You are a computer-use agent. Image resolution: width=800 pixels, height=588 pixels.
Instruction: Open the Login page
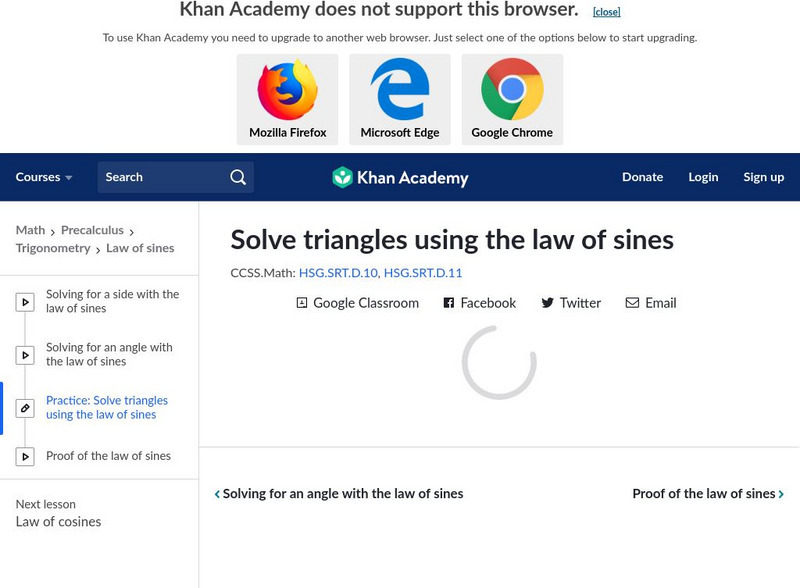703,177
